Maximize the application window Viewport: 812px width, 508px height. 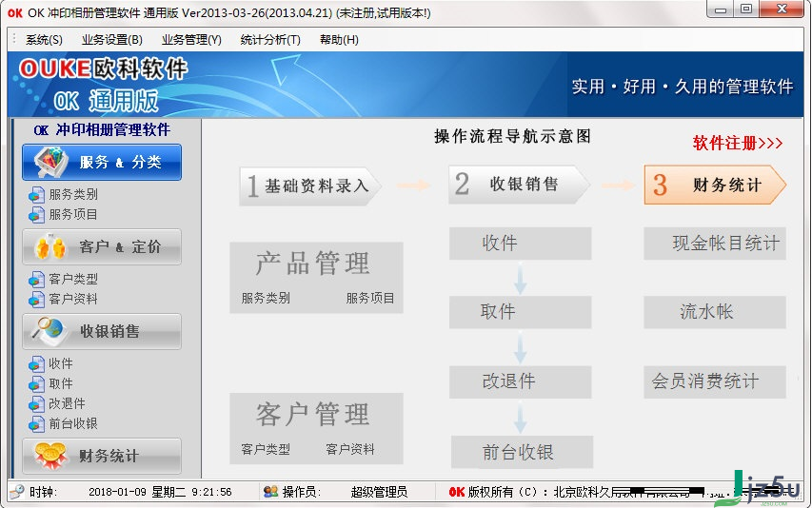pyautogui.click(x=746, y=10)
